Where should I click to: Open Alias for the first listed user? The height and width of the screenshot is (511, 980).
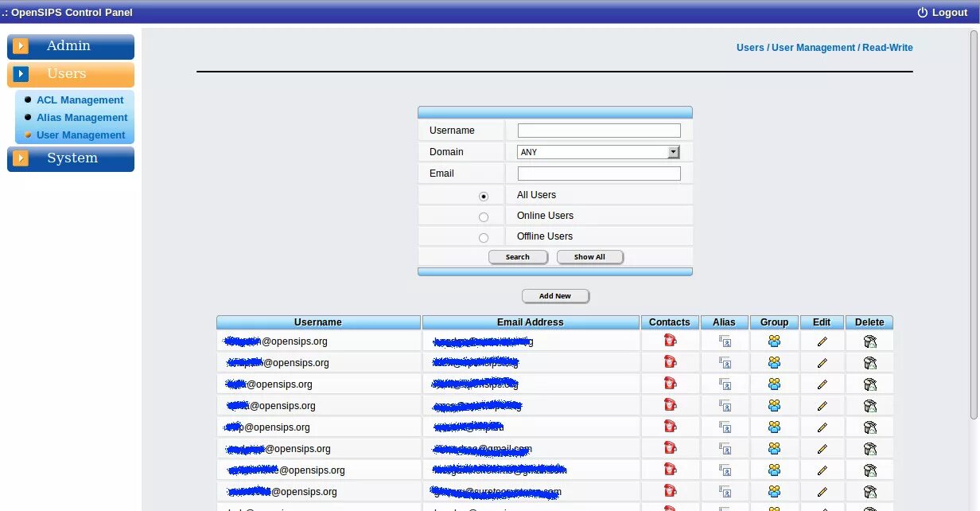point(725,341)
